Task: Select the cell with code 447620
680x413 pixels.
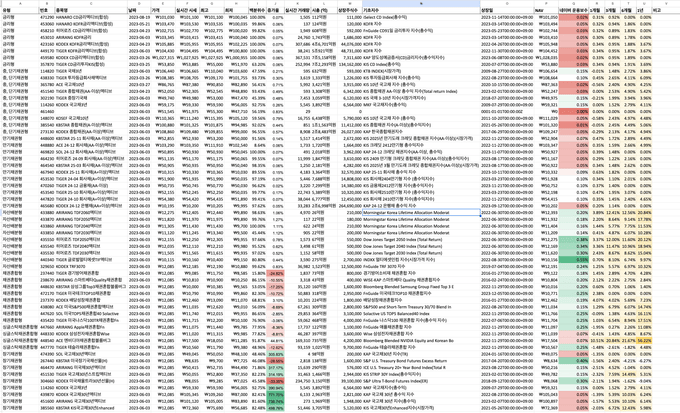Action: pos(47,314)
